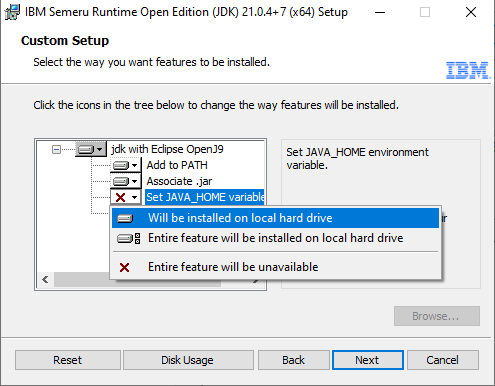
Task: Choose 'Entire feature will be unavailable'
Action: [275, 267]
